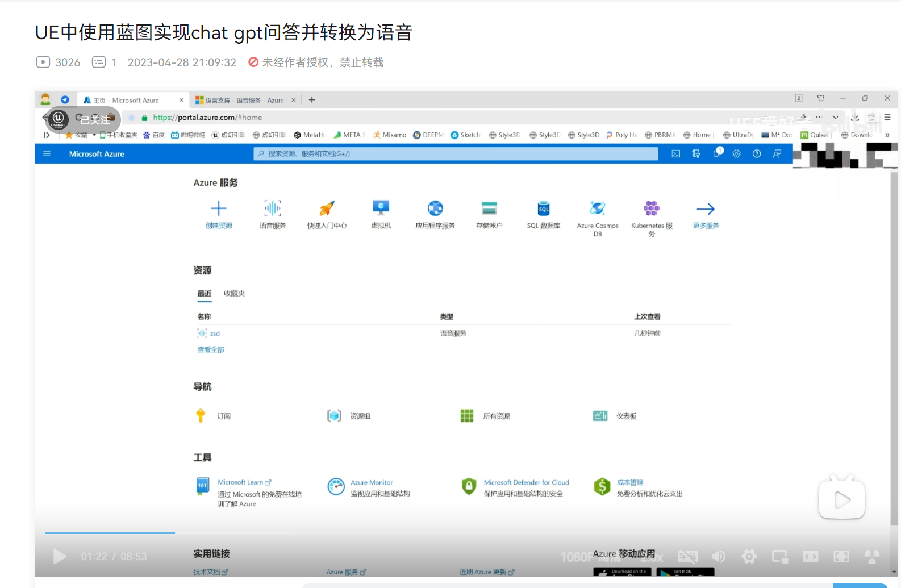
Task: Open Azure Cosmos DB icon
Action: pos(598,208)
